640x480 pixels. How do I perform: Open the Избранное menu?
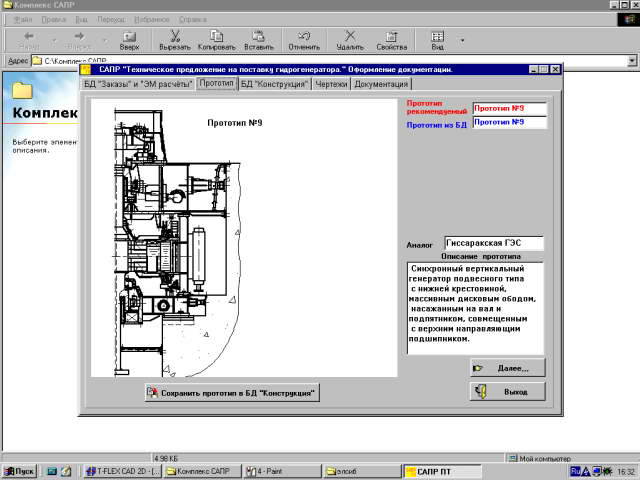click(x=151, y=19)
